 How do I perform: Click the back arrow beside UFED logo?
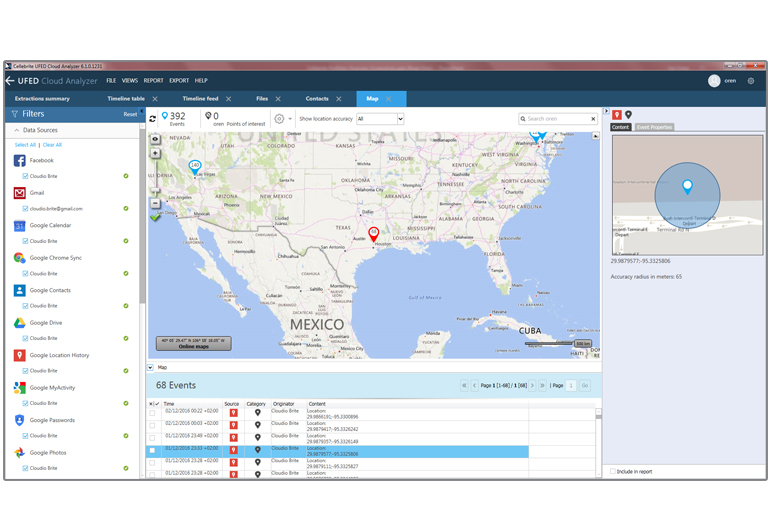tap(10, 80)
